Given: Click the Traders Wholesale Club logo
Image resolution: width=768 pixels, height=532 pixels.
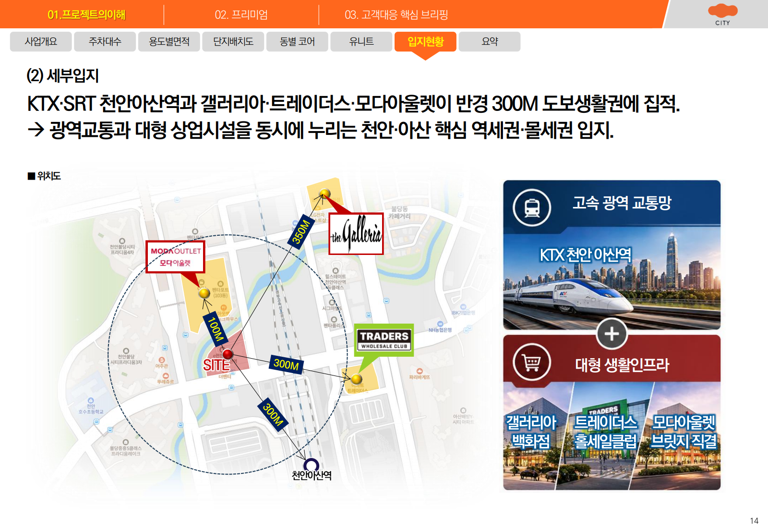Looking at the screenshot, I should (384, 340).
